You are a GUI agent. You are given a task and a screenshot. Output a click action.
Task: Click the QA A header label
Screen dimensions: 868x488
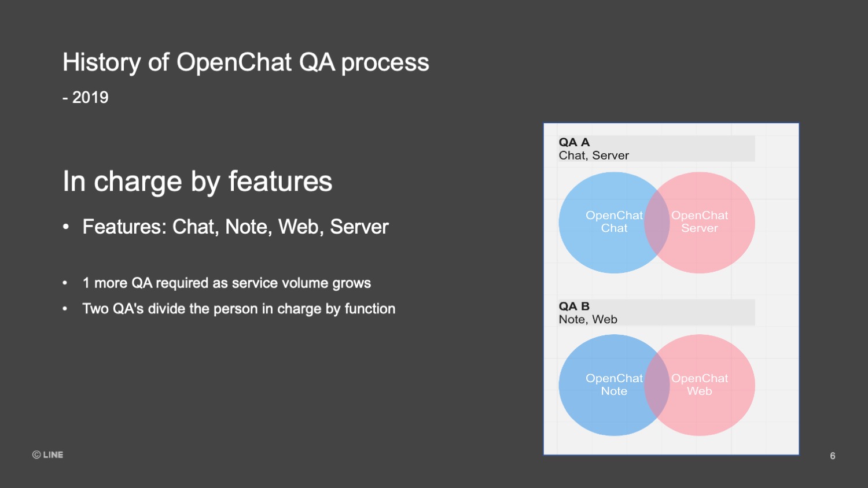pos(574,142)
